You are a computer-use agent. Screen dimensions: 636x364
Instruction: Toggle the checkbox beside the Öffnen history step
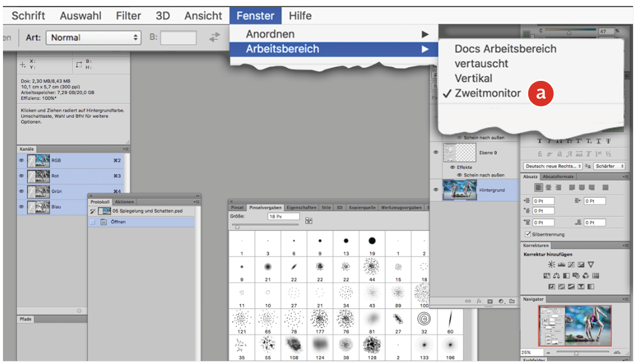[92, 222]
